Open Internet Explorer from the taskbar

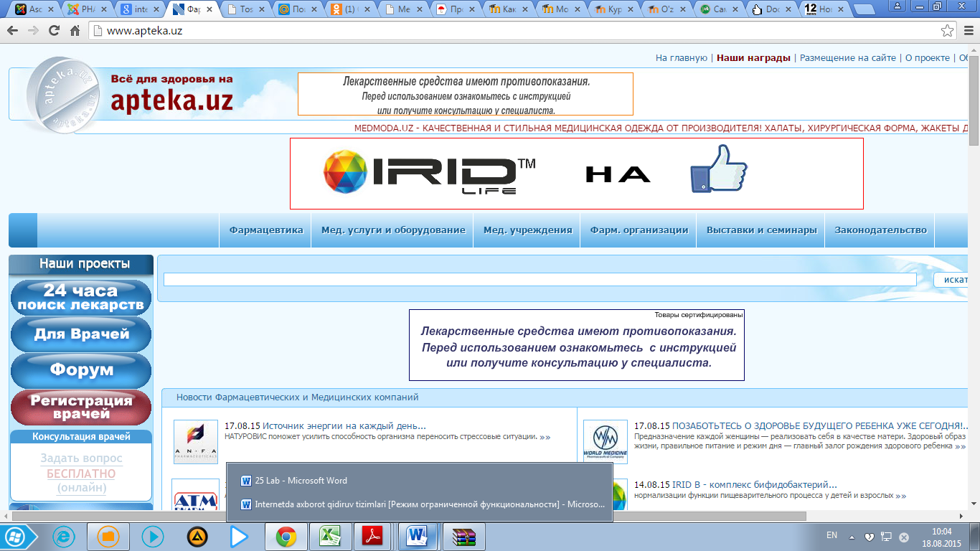[x=65, y=537]
